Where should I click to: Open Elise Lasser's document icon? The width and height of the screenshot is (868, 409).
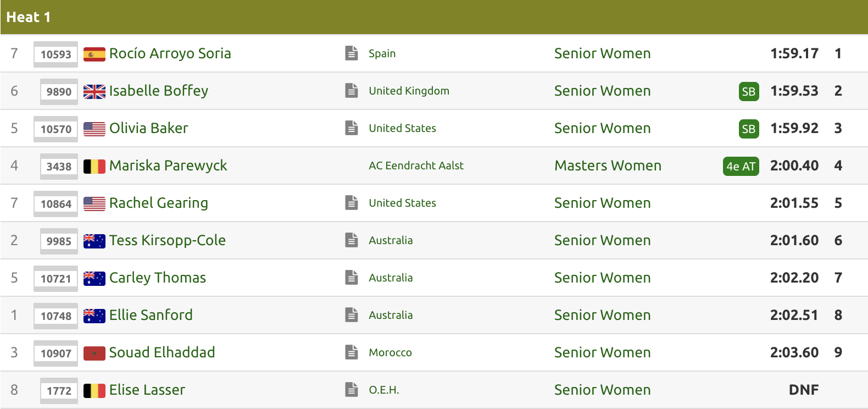pos(352,390)
